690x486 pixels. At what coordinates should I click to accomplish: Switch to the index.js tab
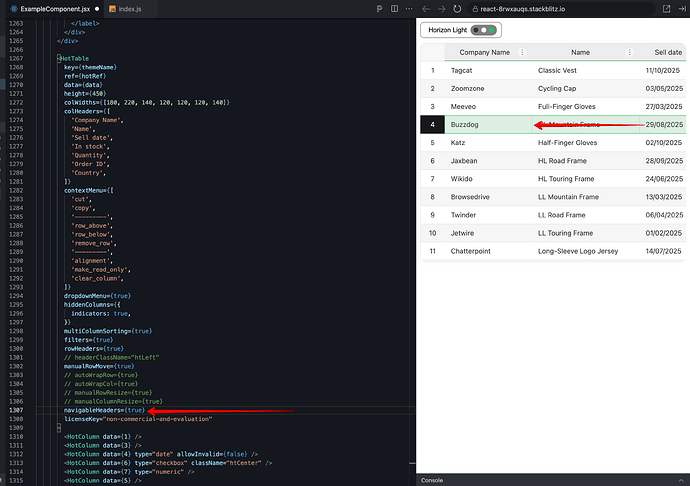[130, 9]
